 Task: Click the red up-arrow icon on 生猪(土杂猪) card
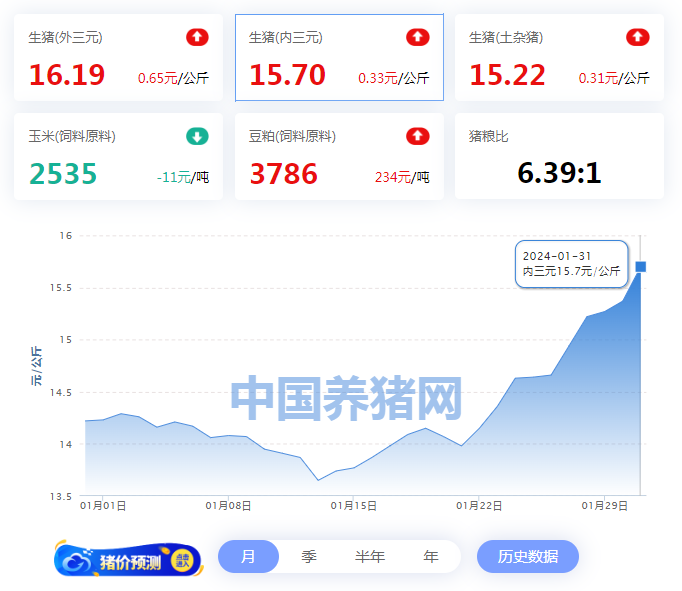[638, 37]
